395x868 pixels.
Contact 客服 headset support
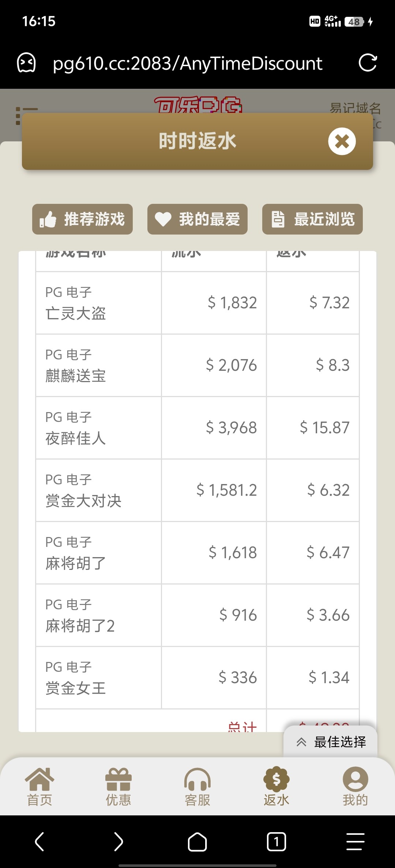point(197,787)
